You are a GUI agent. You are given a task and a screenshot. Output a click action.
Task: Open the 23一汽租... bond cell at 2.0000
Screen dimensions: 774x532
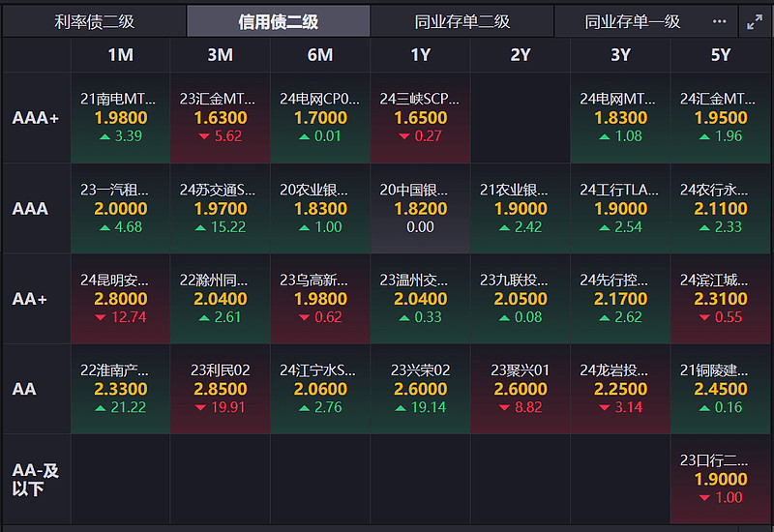tap(120, 209)
